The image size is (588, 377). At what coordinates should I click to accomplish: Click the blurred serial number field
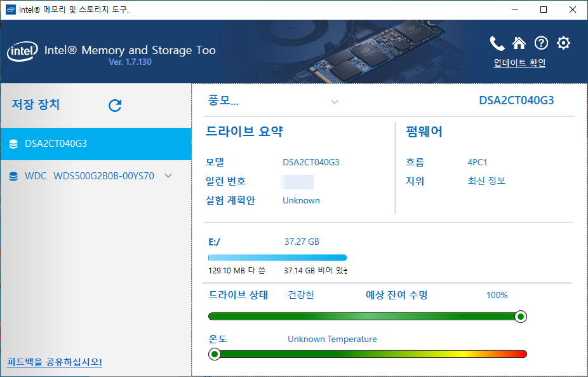click(297, 182)
